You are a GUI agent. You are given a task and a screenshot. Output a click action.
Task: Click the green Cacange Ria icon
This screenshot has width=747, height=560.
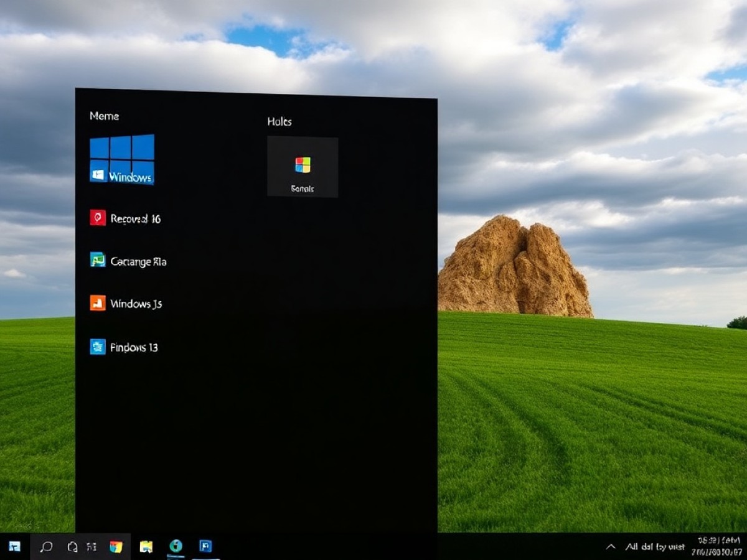click(x=98, y=260)
